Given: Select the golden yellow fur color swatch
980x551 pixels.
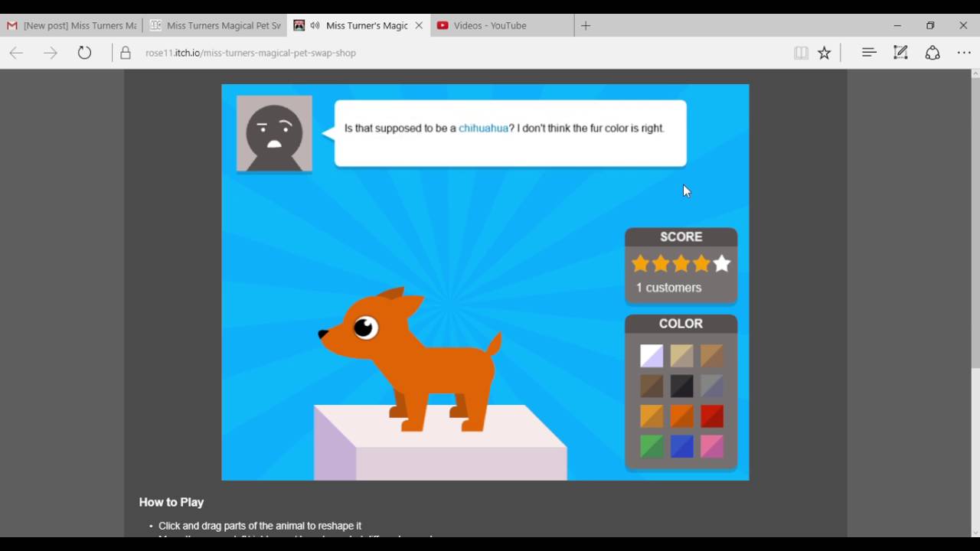Looking at the screenshot, I should (652, 416).
